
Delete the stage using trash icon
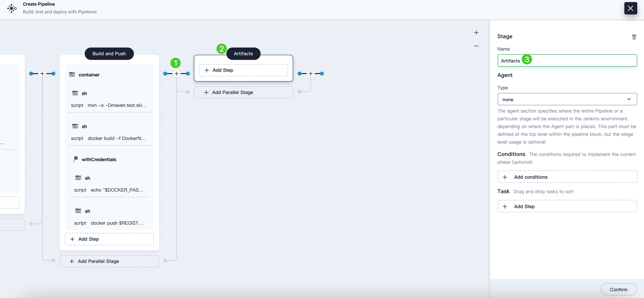point(634,37)
